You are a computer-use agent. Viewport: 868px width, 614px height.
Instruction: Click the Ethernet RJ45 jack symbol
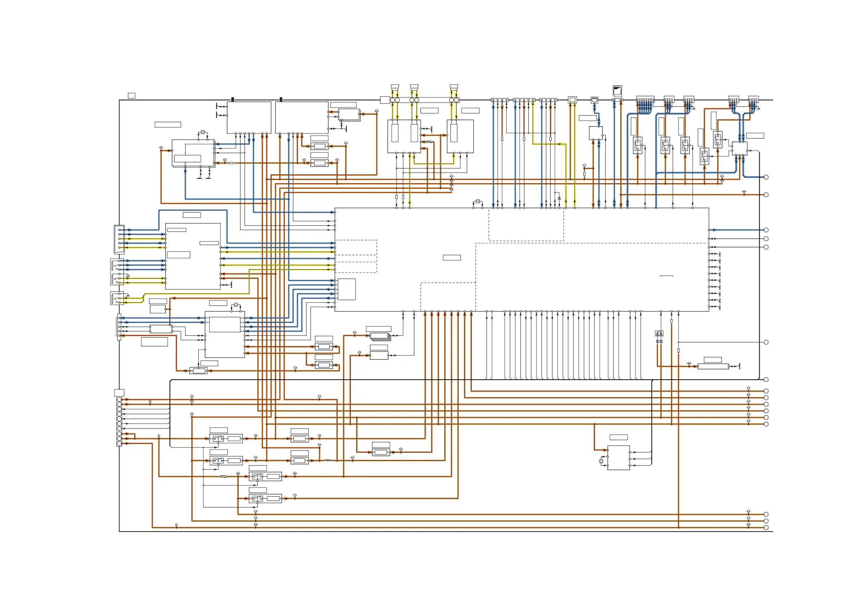click(594, 100)
